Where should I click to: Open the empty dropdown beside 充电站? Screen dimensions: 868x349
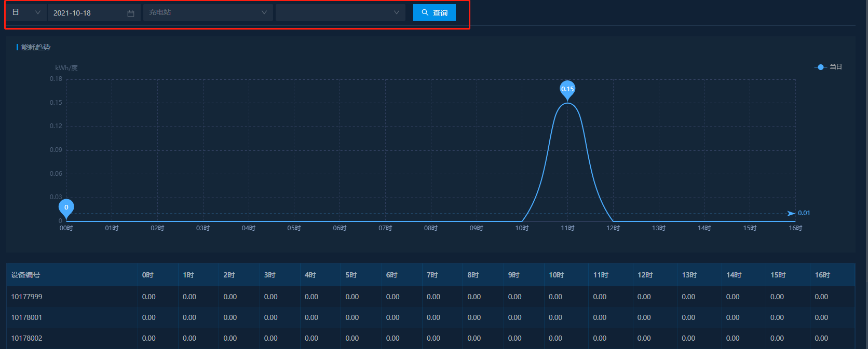(x=340, y=12)
